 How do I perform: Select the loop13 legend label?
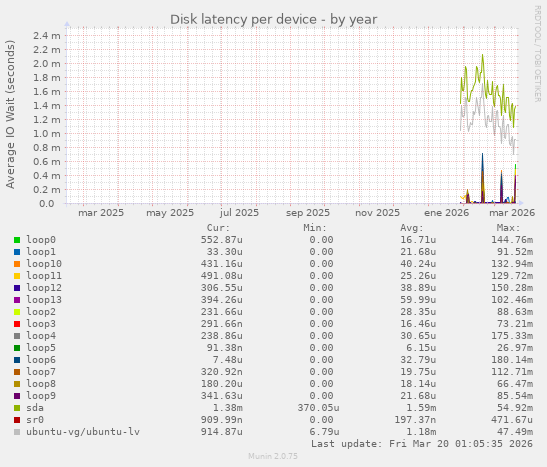[44, 300]
